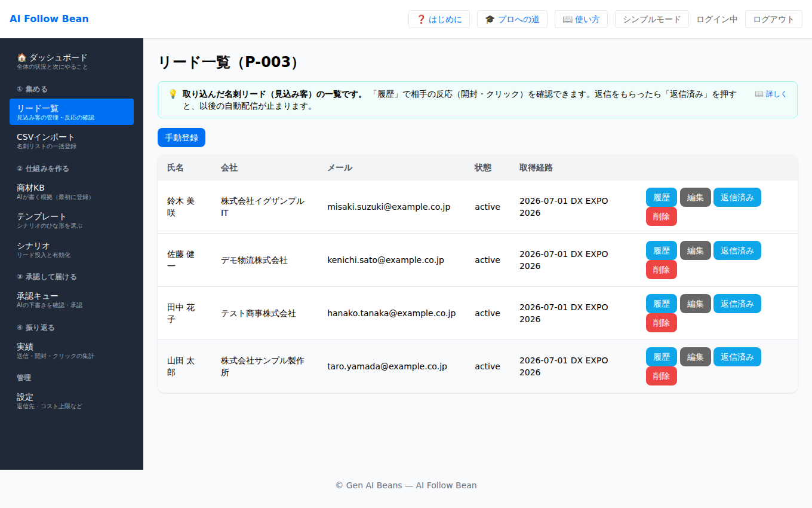
Task: Open 商材KB in sidebar
Action: [72, 191]
